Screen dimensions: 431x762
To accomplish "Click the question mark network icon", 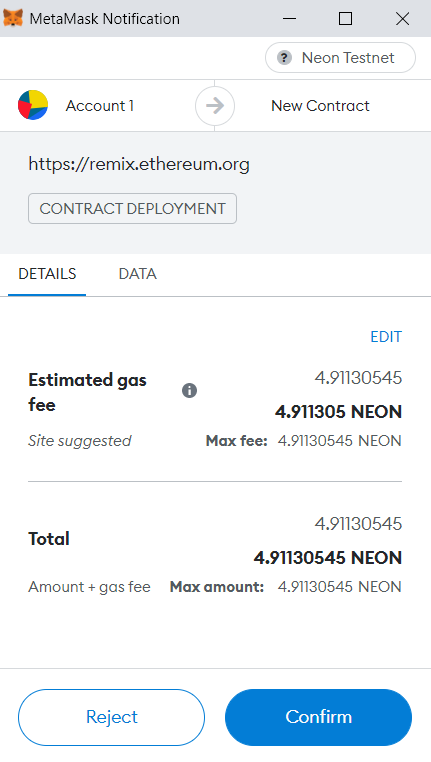I will click(284, 58).
